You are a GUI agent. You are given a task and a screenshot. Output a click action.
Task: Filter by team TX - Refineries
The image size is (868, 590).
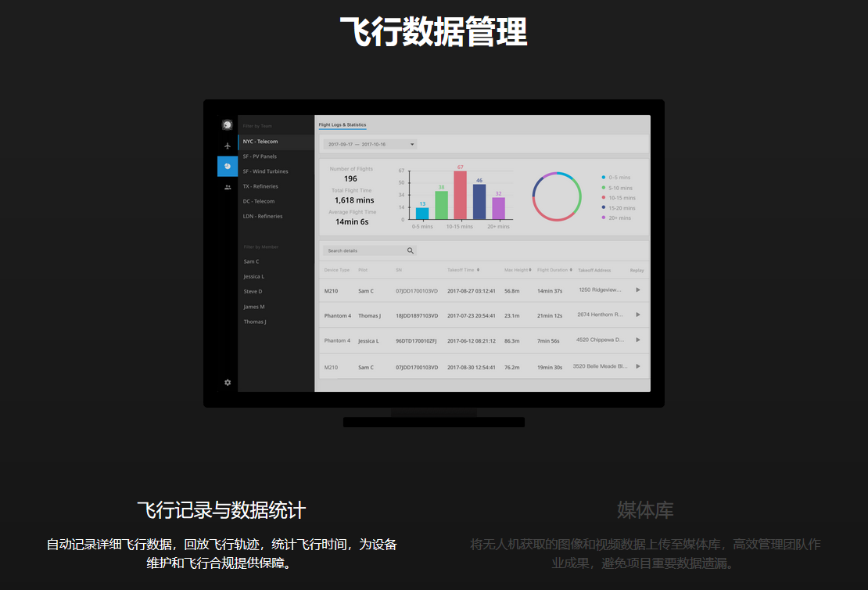point(260,186)
